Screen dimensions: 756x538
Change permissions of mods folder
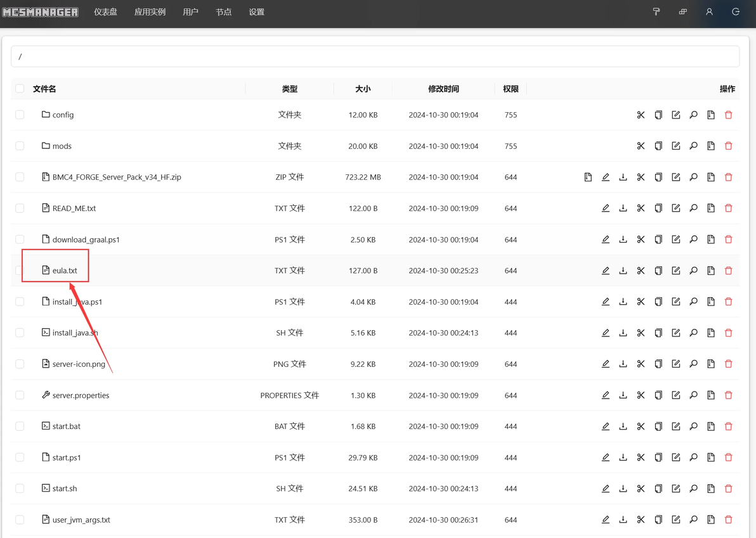pos(693,146)
